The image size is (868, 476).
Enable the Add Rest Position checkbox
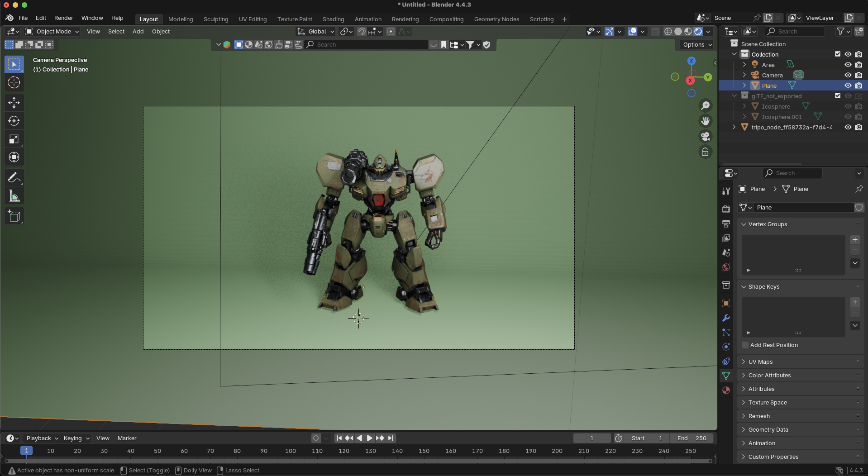[745, 345]
